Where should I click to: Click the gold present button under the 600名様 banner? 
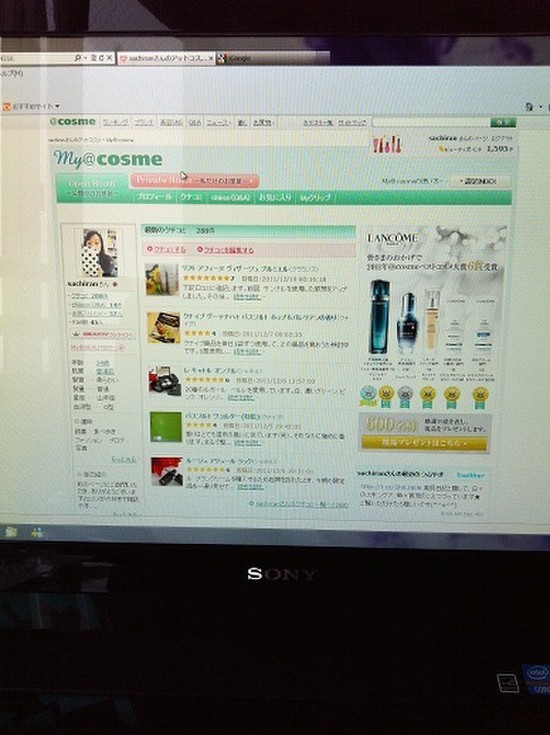pyautogui.click(x=424, y=442)
